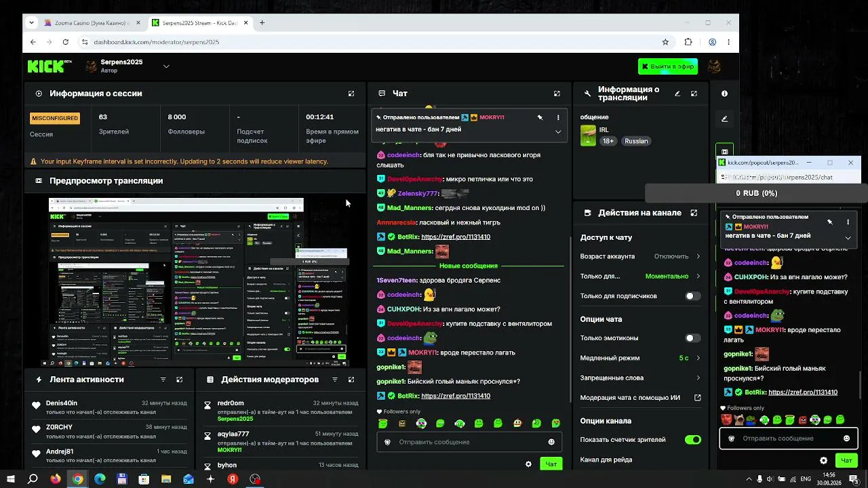868x488 pixels.
Task: Open banned words settings
Action: point(640,378)
